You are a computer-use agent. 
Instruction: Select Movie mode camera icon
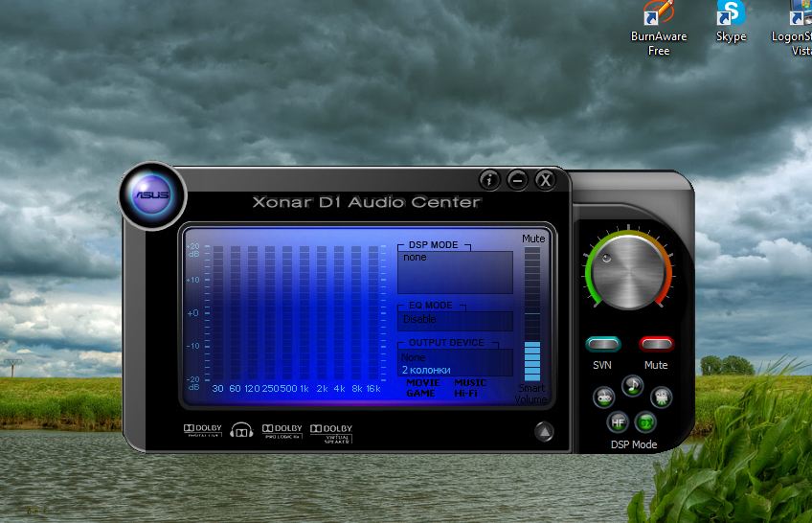coord(661,397)
